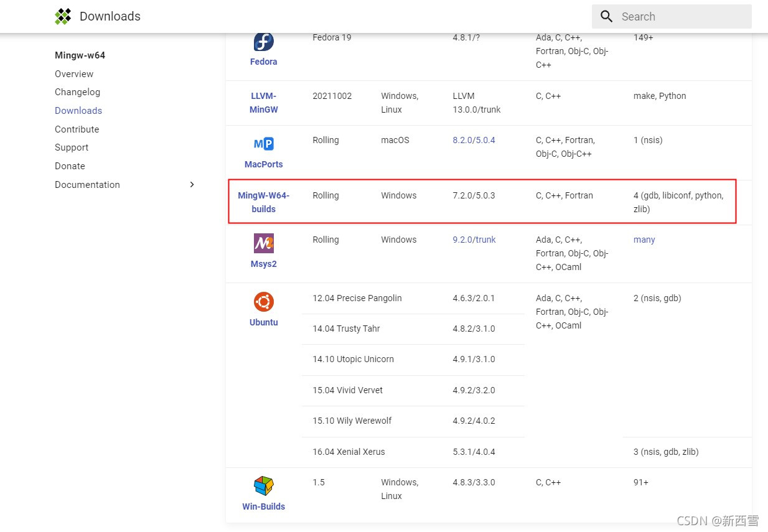Open Documentation in the sidebar

tap(87, 185)
